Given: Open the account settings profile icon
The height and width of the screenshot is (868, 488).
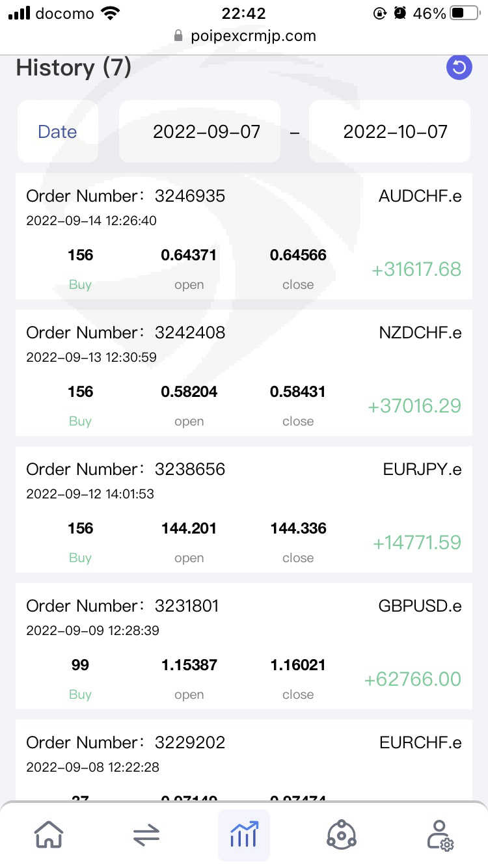Looking at the screenshot, I should coord(440,834).
